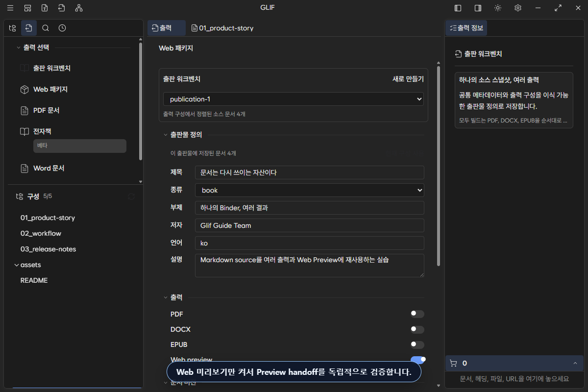This screenshot has height=392, width=588.
Task: Show the tree structure sidebar tab icon
Action: [x=13, y=28]
